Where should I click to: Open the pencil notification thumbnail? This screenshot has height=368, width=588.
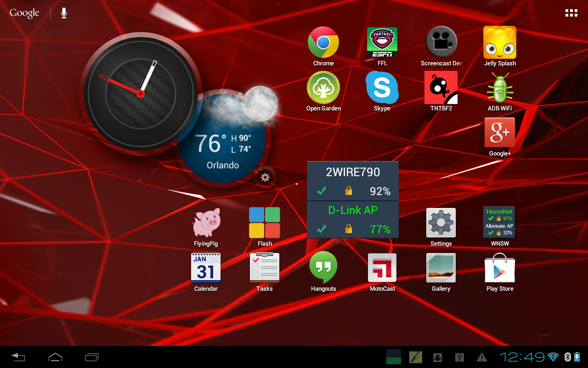[416, 357]
